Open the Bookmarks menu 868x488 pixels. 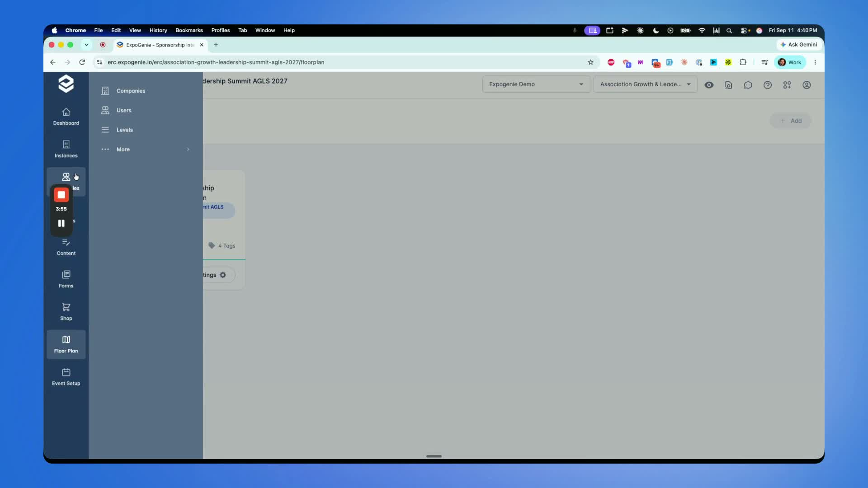pyautogui.click(x=189, y=30)
